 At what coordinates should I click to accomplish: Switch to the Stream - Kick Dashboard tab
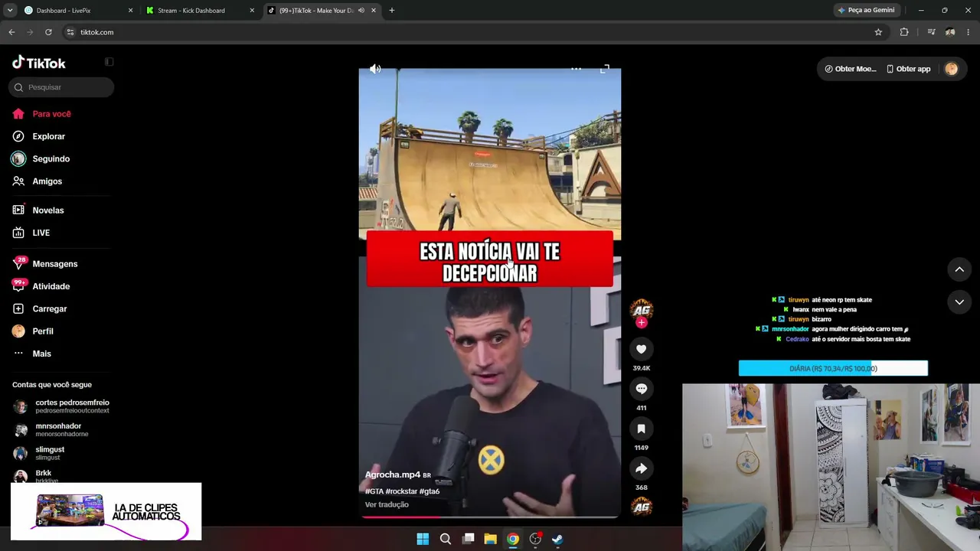coord(200,11)
